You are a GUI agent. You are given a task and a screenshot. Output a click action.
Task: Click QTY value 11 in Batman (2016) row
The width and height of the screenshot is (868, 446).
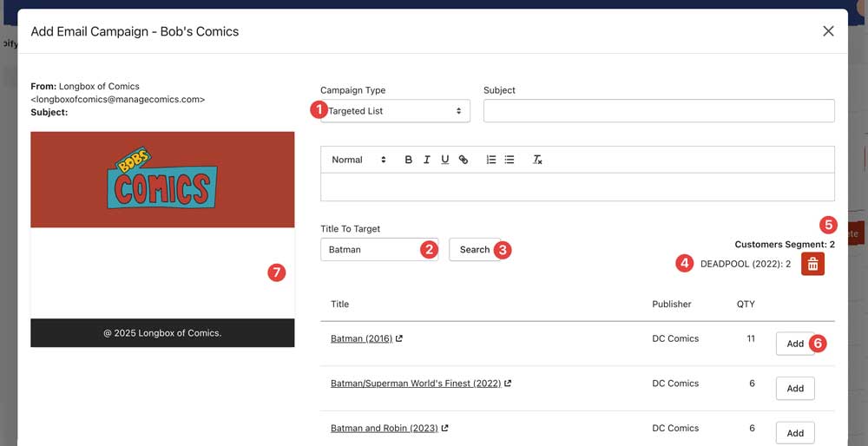coord(751,338)
